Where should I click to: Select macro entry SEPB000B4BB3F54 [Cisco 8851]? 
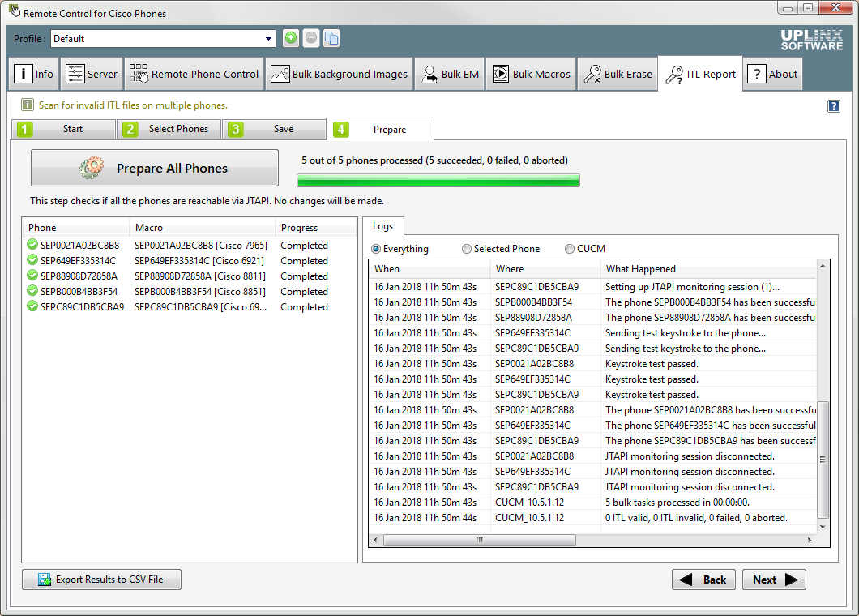pyautogui.click(x=200, y=292)
